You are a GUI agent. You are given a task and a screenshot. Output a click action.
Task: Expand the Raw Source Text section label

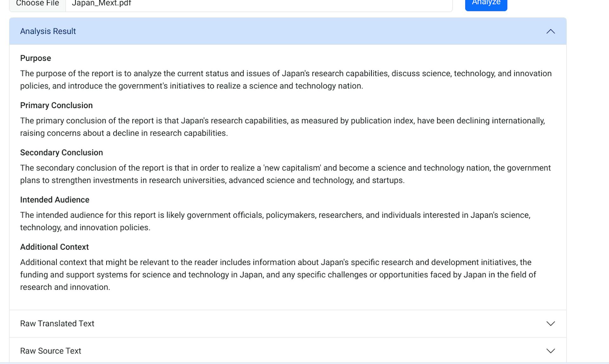point(51,351)
